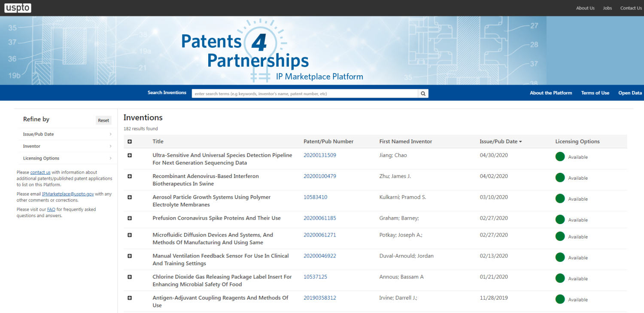Click green Available dot for Annous row
Viewport: 644px width, 313px height.
pyautogui.click(x=560, y=279)
